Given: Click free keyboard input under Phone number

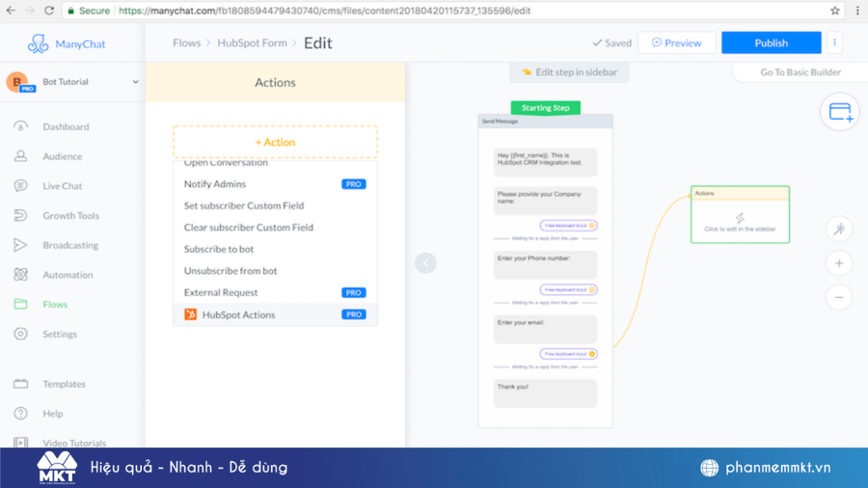Looking at the screenshot, I should pyautogui.click(x=568, y=289).
